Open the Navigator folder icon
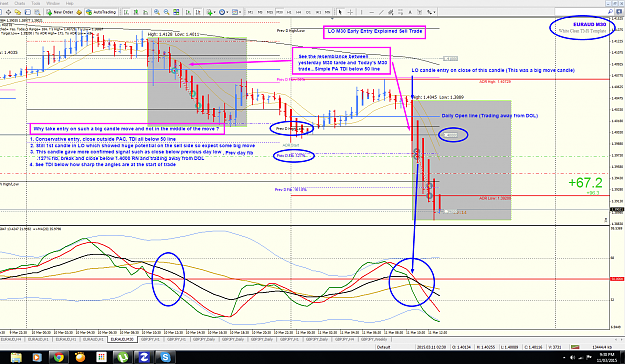Screen dimensions: 625x364 [18, 12]
